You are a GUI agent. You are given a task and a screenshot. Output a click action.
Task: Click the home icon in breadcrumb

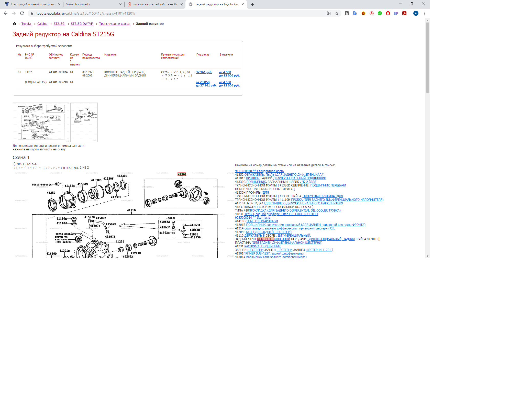point(14,24)
